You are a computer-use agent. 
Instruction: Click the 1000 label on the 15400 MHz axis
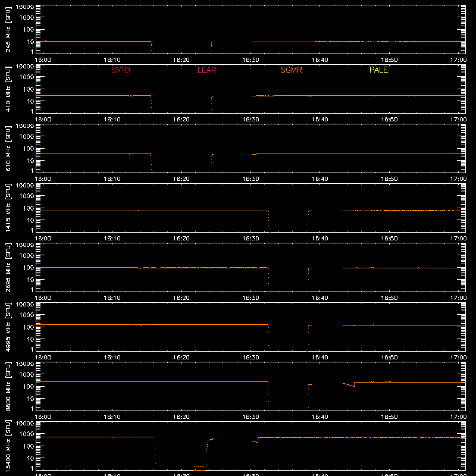pos(27,434)
